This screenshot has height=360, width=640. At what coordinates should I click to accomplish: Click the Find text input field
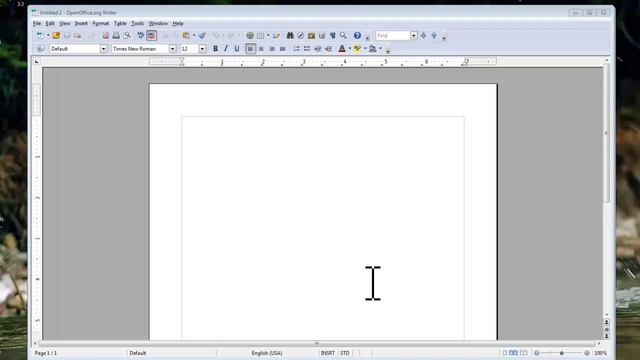[x=393, y=36]
